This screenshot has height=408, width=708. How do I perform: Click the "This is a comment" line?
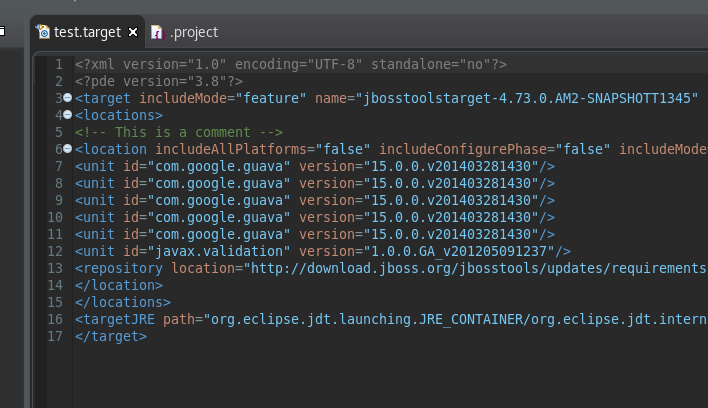pos(179,132)
